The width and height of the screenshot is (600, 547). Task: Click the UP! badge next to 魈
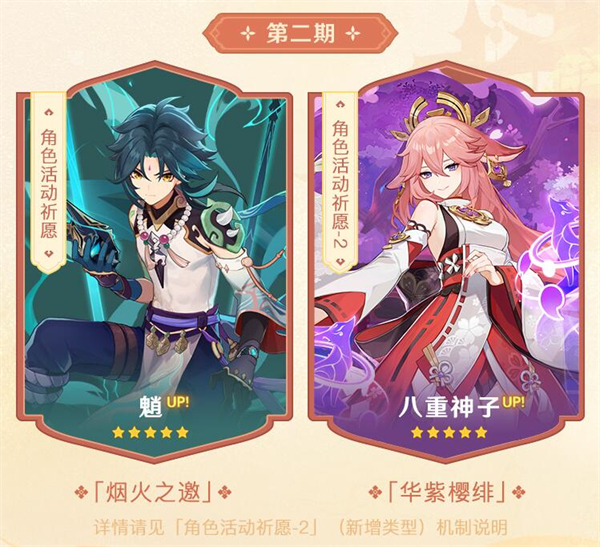[x=178, y=402]
